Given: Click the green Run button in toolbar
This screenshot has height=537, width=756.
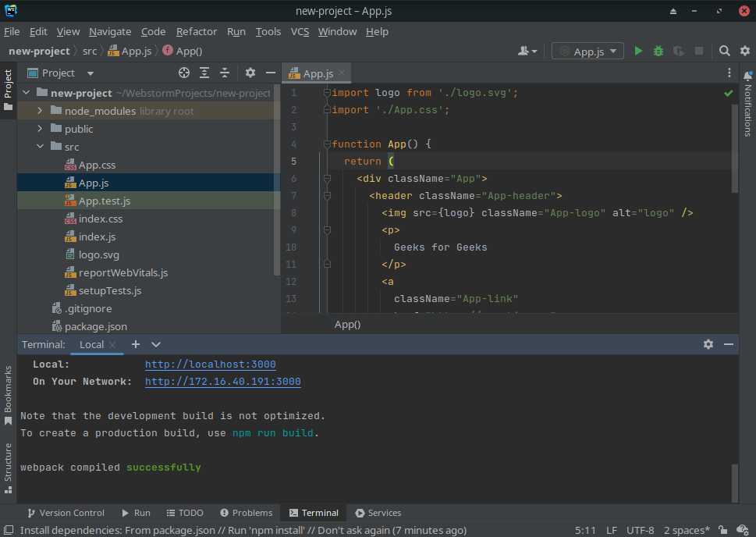Looking at the screenshot, I should click(x=638, y=52).
